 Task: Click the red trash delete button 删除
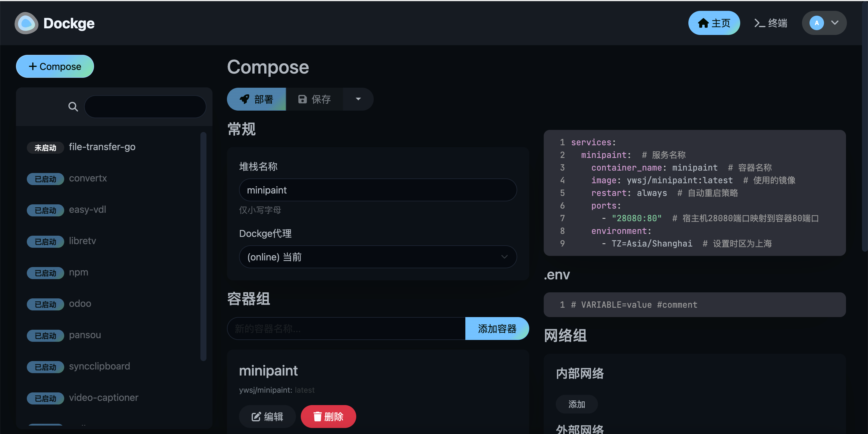pyautogui.click(x=328, y=417)
